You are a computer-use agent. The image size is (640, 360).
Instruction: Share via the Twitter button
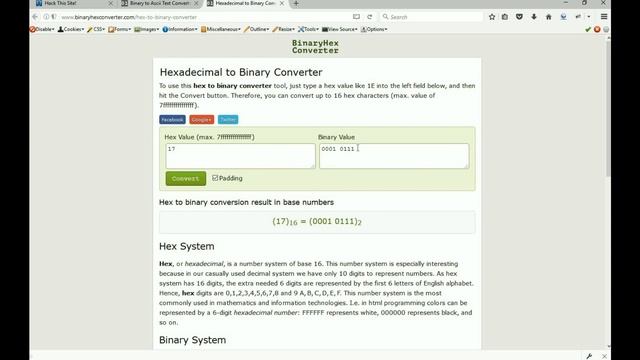228,120
